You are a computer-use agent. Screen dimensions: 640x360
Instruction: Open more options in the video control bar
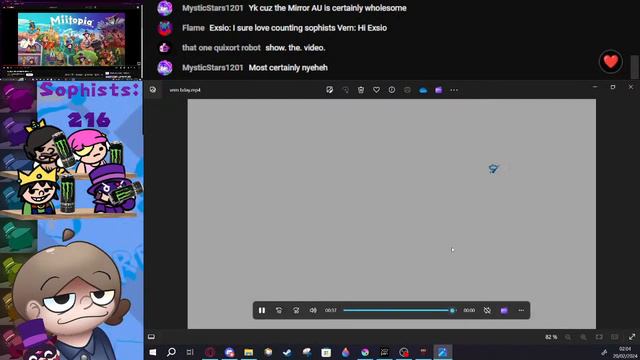click(521, 311)
